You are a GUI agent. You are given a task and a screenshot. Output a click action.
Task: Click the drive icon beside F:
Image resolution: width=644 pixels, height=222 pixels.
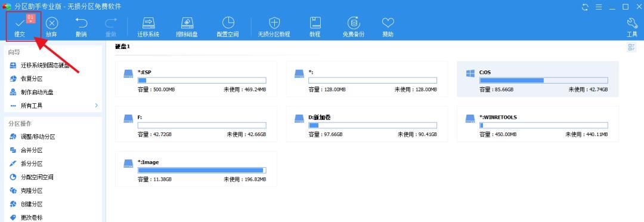pyautogui.click(x=129, y=119)
